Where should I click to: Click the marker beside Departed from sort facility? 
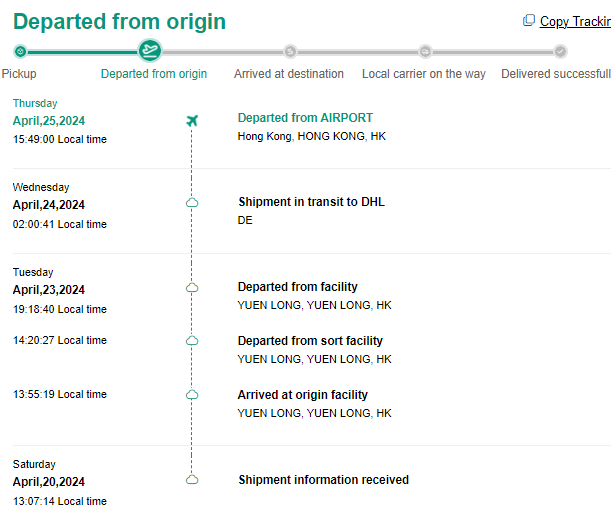tap(192, 341)
